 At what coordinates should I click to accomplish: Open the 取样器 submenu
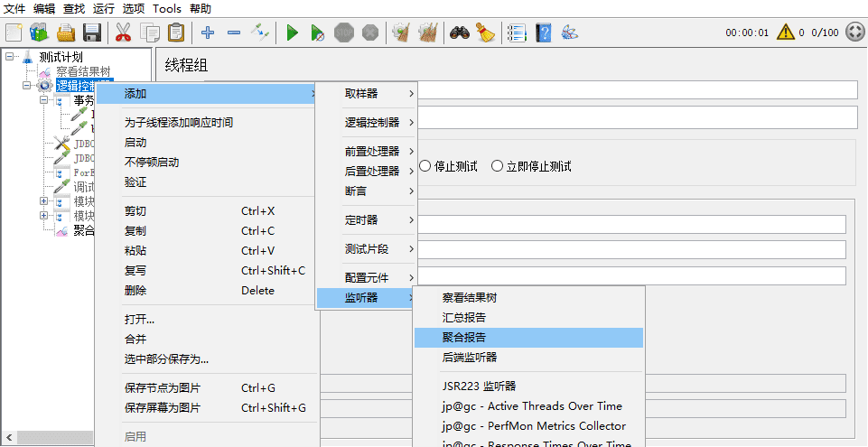(x=366, y=94)
